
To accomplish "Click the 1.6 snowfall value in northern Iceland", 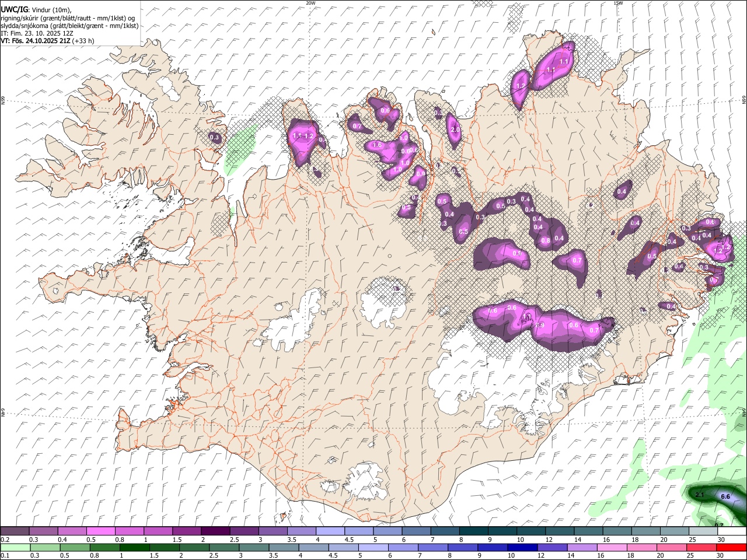I will (377, 145).
